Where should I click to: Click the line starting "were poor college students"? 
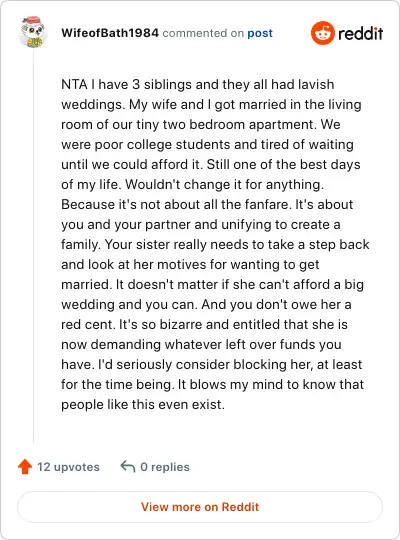pyautogui.click(x=207, y=145)
